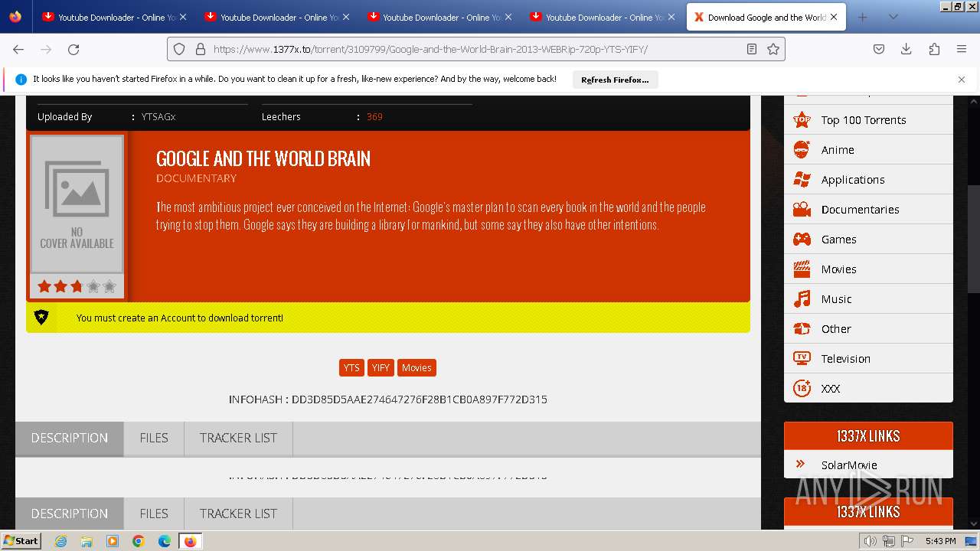This screenshot has width=980, height=551.
Task: Click the Documentaries category link text
Action: (x=860, y=209)
